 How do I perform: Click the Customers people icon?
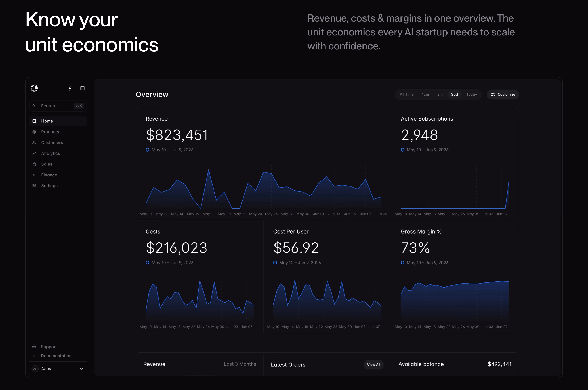pos(34,143)
